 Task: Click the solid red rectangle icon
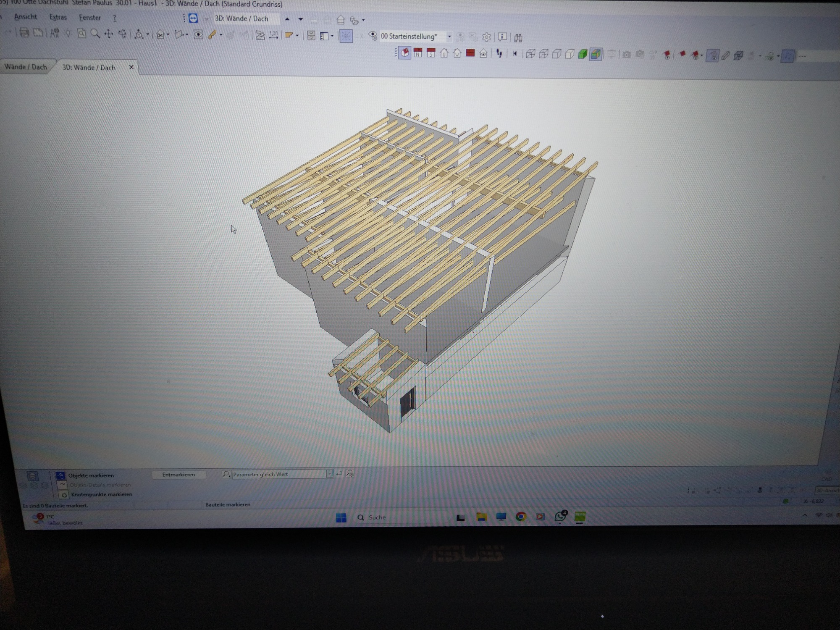(470, 53)
